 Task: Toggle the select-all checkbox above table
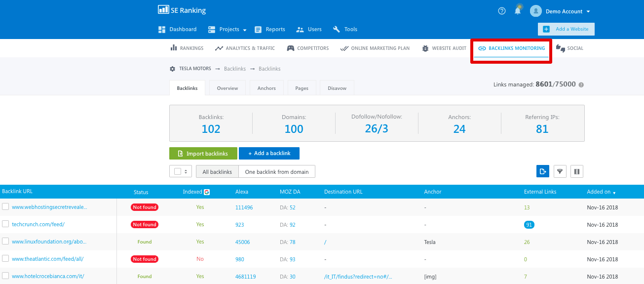(177, 172)
